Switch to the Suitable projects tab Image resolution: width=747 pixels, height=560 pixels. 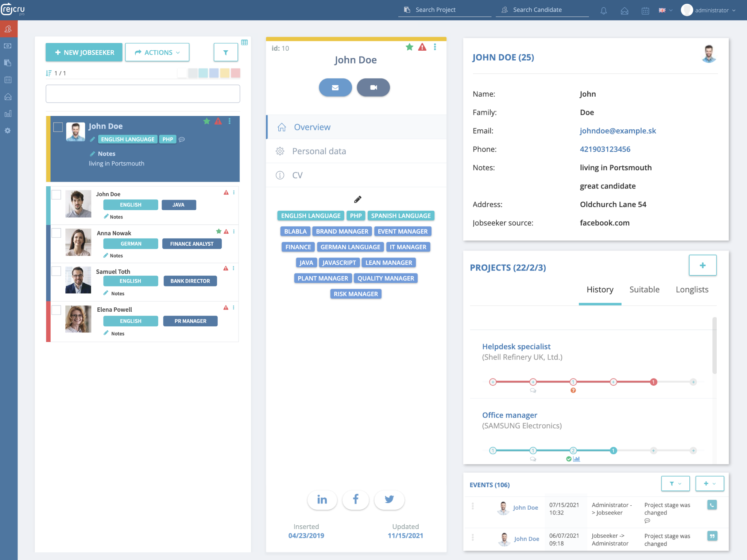(x=644, y=289)
